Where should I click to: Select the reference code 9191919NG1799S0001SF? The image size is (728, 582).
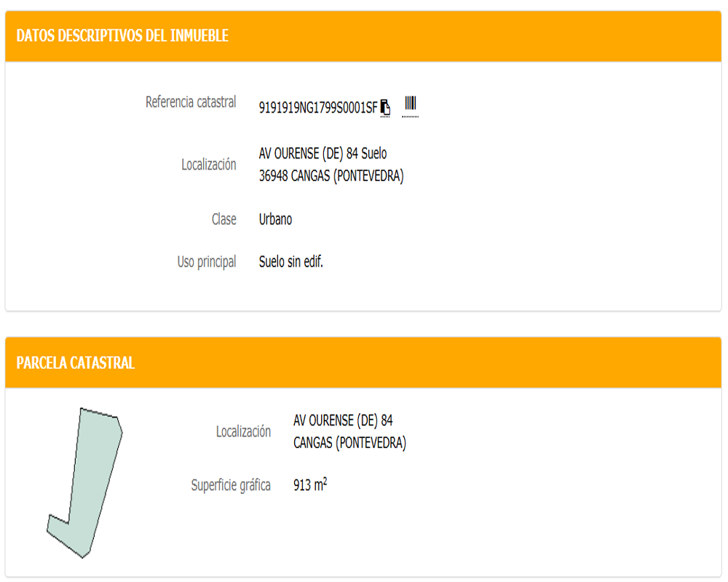[318, 108]
